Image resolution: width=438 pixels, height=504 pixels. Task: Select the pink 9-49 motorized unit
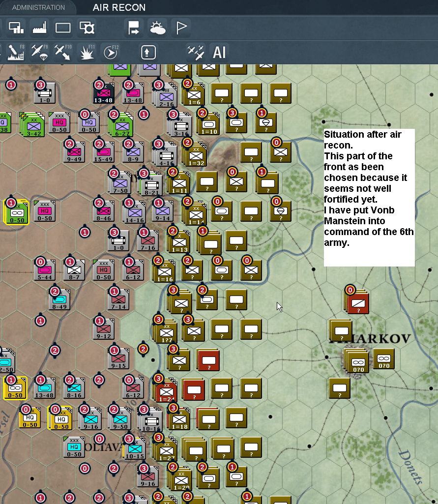click(x=75, y=152)
